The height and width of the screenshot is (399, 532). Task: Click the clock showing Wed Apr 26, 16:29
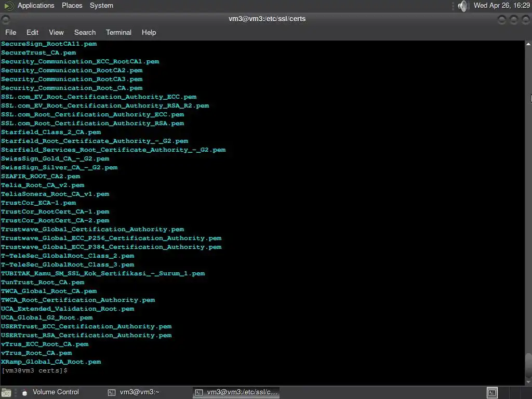pyautogui.click(x=501, y=5)
